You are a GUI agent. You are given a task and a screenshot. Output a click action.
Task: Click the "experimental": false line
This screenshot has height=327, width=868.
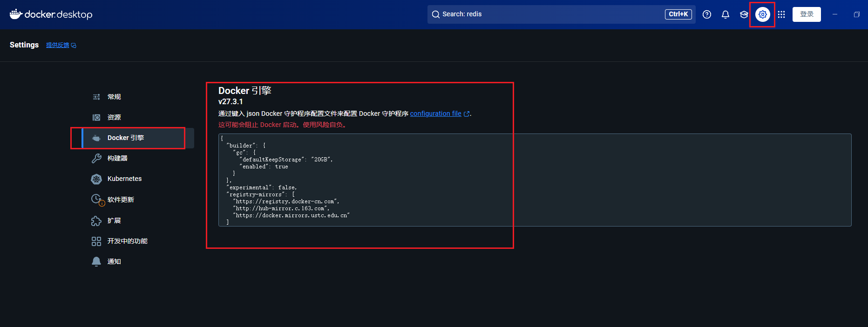coord(262,187)
